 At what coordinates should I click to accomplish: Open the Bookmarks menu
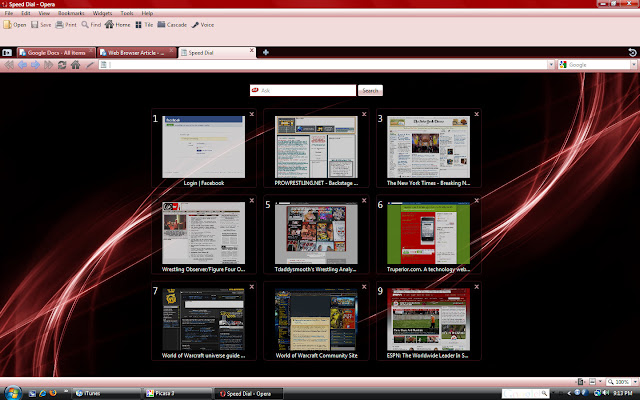(x=71, y=12)
